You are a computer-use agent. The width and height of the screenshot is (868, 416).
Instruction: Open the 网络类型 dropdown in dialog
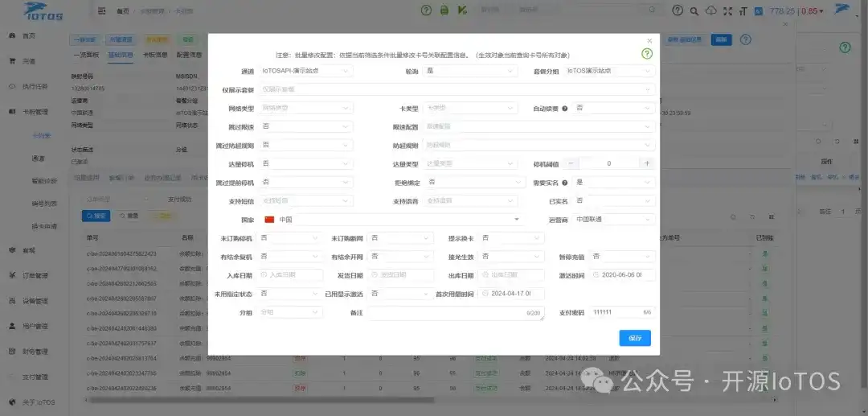305,108
